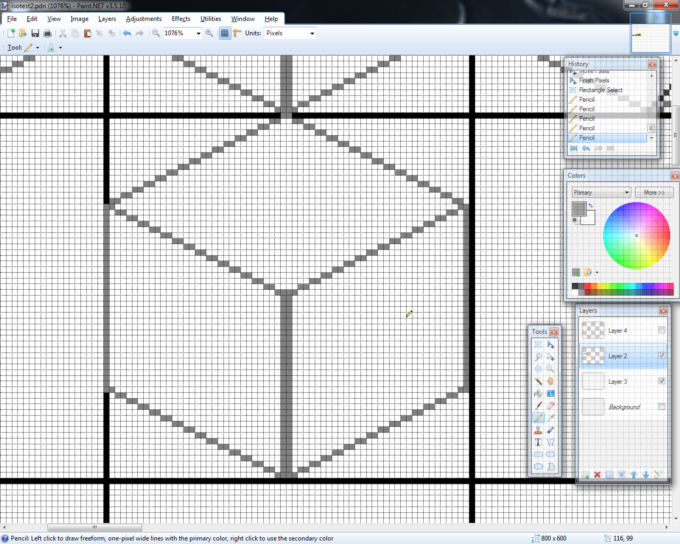Select the Gradient tool
Image resolution: width=680 pixels, height=544 pixels.
(550, 393)
